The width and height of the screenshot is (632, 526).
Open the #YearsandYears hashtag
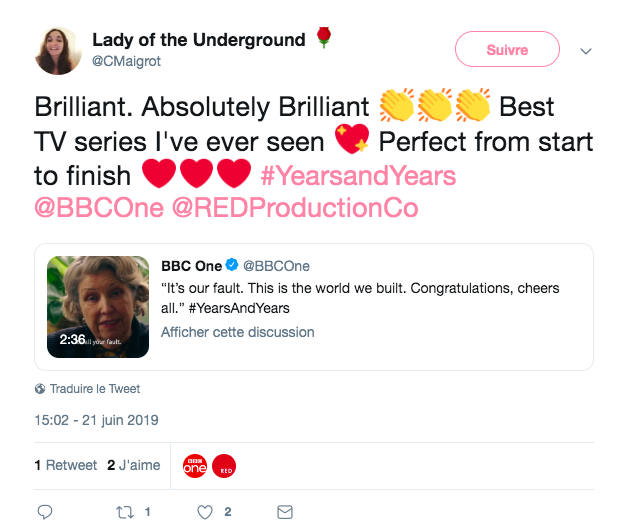pos(358,176)
